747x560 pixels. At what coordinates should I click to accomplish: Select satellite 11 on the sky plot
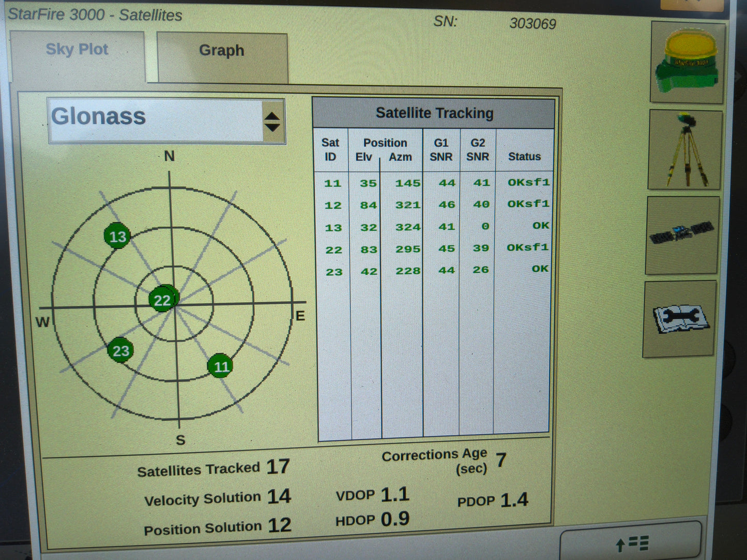(221, 366)
